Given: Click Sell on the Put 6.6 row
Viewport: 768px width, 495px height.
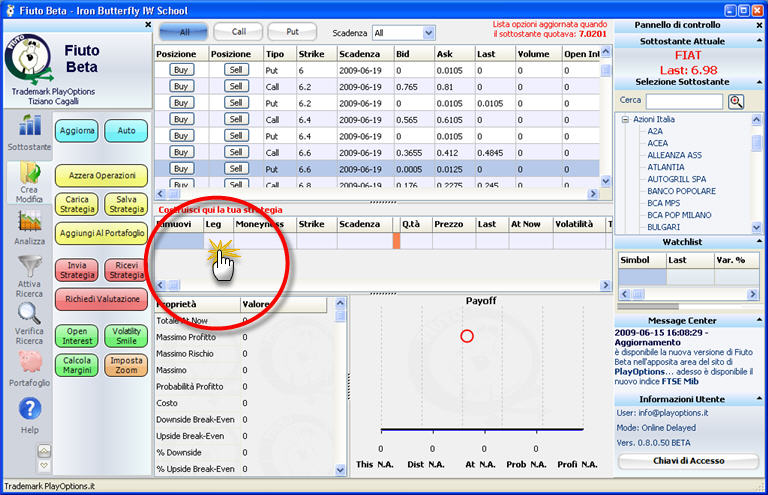Looking at the screenshot, I should pyautogui.click(x=236, y=169).
